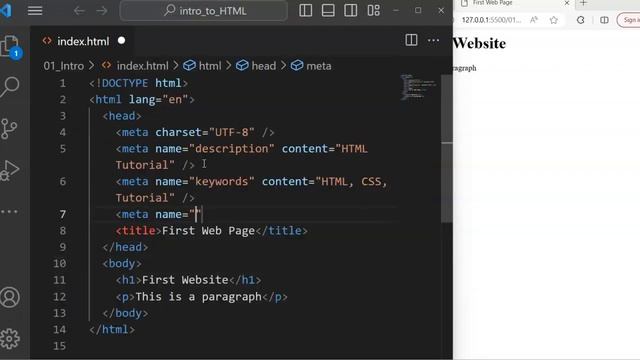The width and height of the screenshot is (640, 360).
Task: Click the unsaved dot on index.html tab
Action: [121, 41]
